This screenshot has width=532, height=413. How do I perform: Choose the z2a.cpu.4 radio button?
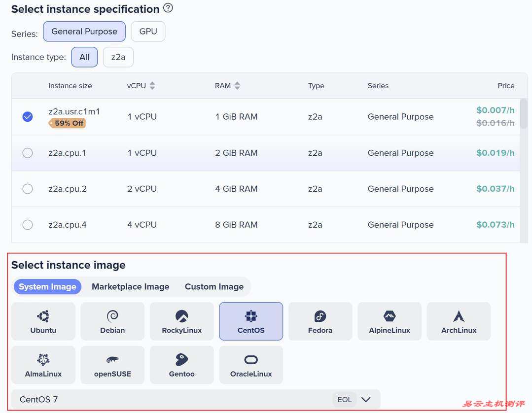coord(28,225)
